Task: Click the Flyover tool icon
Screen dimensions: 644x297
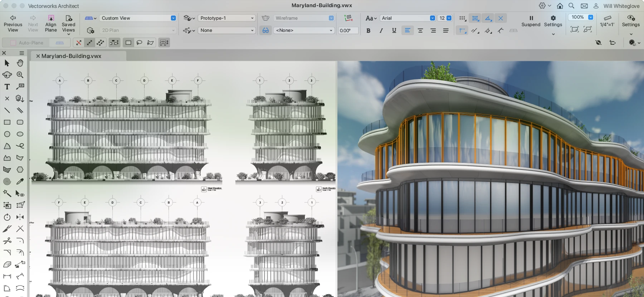Action: 7,75
